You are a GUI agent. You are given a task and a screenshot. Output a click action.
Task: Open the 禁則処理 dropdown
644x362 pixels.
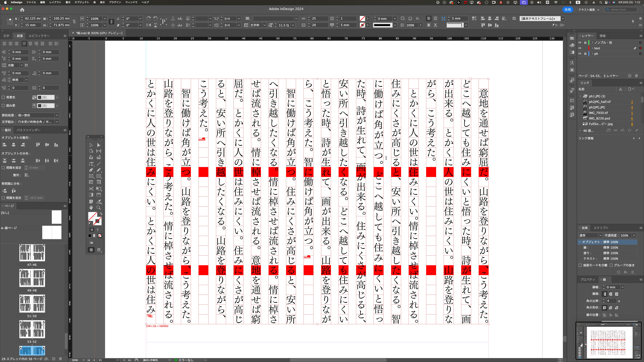pyautogui.click(x=38, y=115)
